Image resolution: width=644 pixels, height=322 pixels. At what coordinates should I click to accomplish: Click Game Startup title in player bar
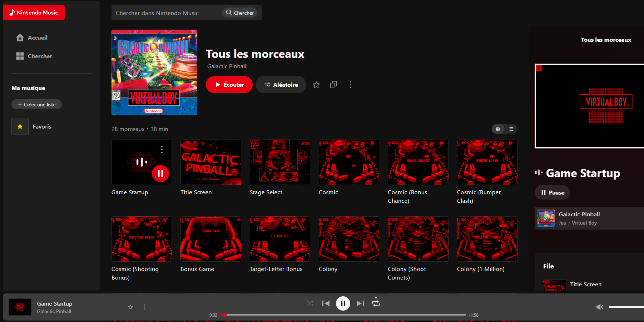[55, 304]
